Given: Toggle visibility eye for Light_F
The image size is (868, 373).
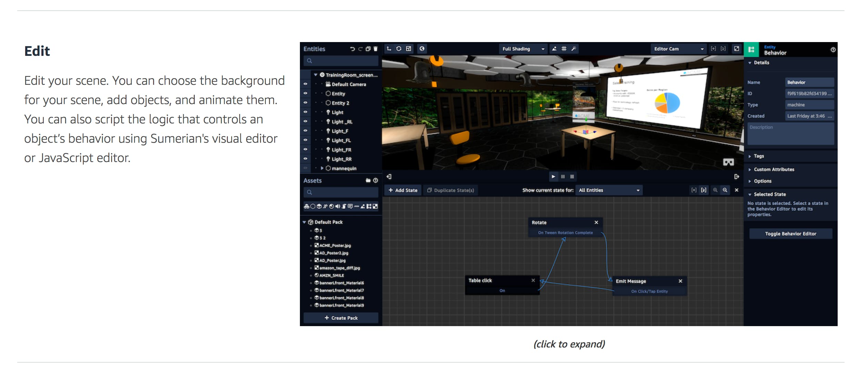Looking at the screenshot, I should [305, 131].
